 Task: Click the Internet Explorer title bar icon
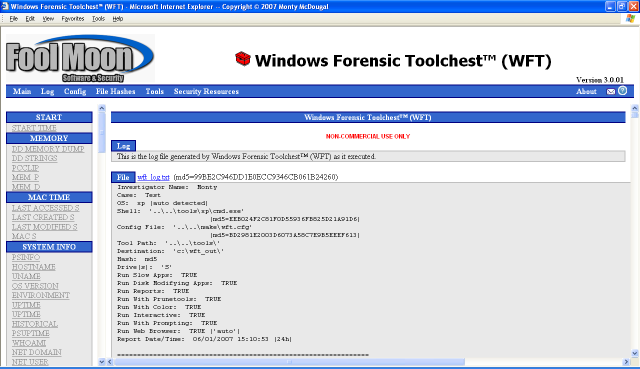point(4,6)
